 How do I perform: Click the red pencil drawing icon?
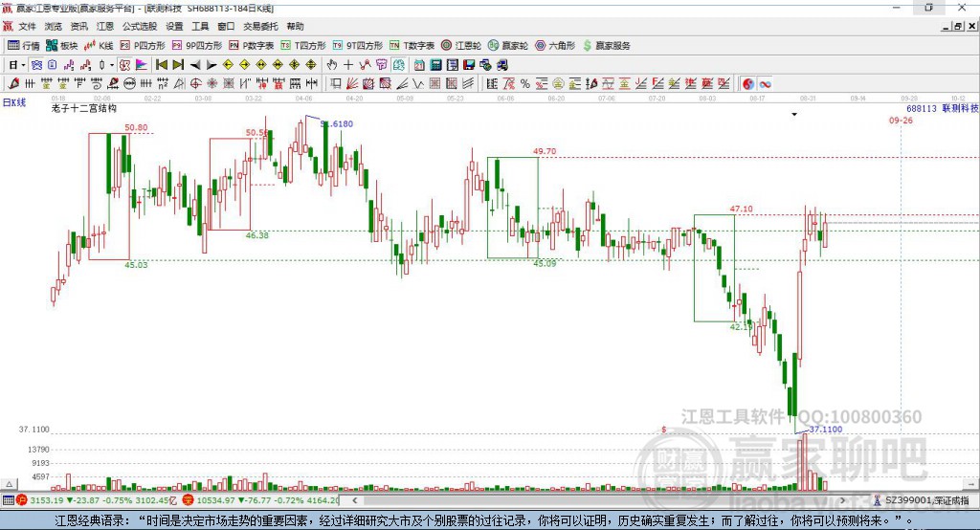click(x=13, y=84)
